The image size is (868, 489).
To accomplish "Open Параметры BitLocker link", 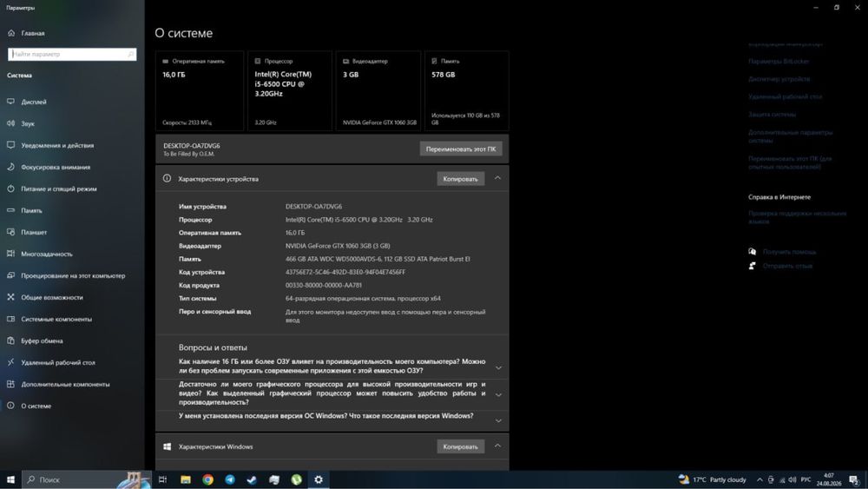I will (779, 62).
